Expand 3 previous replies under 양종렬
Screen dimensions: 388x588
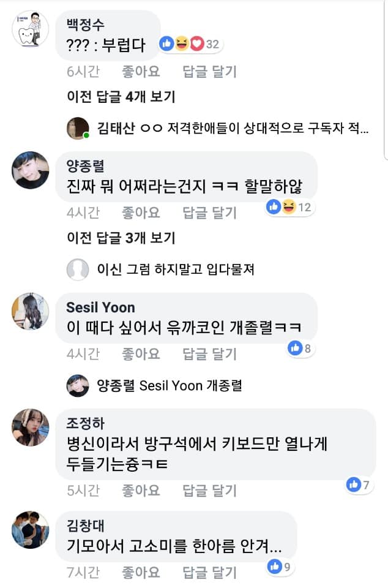tap(121, 237)
